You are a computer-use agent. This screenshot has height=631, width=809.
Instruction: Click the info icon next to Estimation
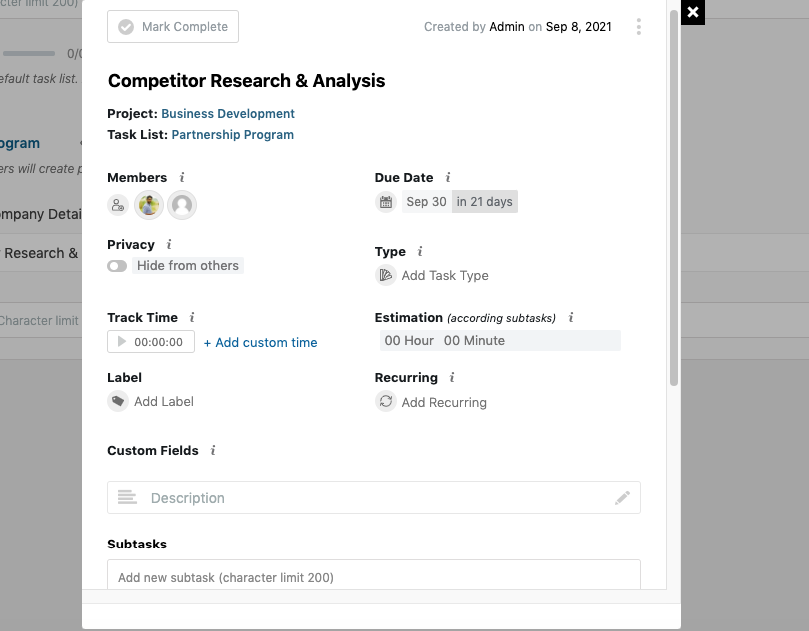pyautogui.click(x=569, y=317)
